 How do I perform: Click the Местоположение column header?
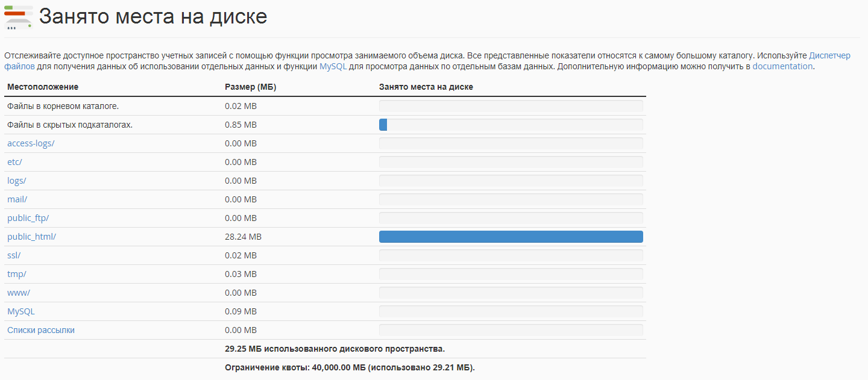[43, 87]
